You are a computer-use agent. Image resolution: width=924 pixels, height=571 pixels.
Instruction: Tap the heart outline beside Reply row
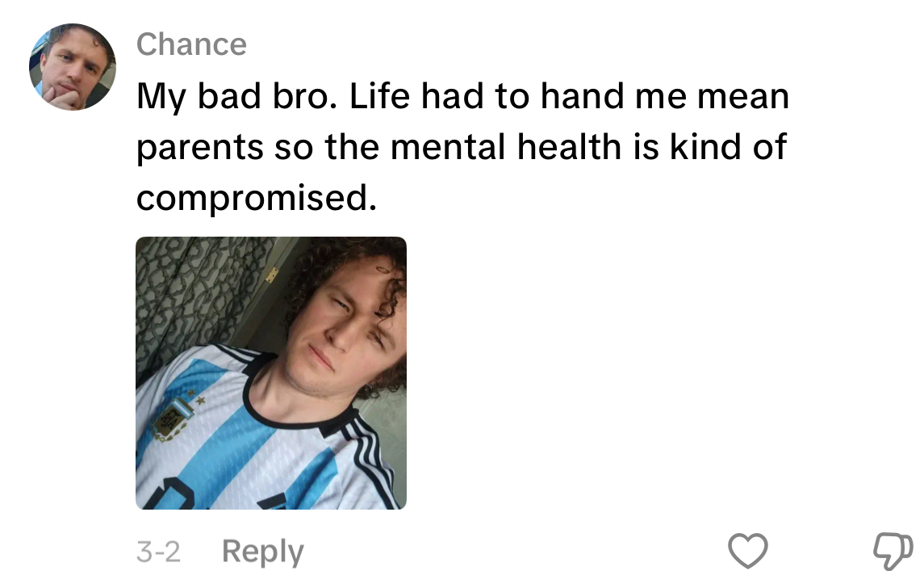click(x=748, y=551)
